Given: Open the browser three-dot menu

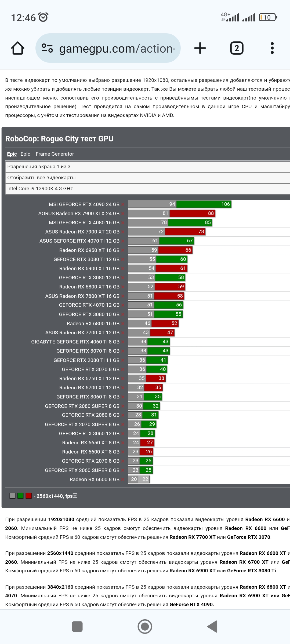Looking at the screenshot, I should [272, 48].
